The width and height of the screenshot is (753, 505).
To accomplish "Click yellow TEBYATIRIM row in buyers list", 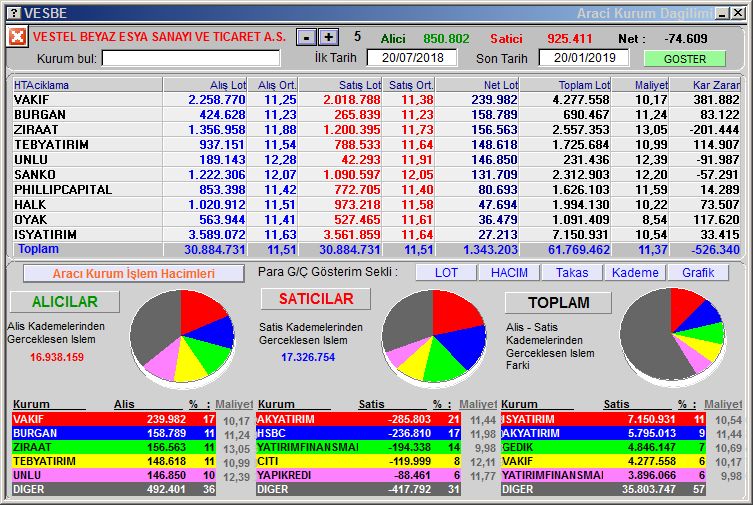I will (114, 461).
